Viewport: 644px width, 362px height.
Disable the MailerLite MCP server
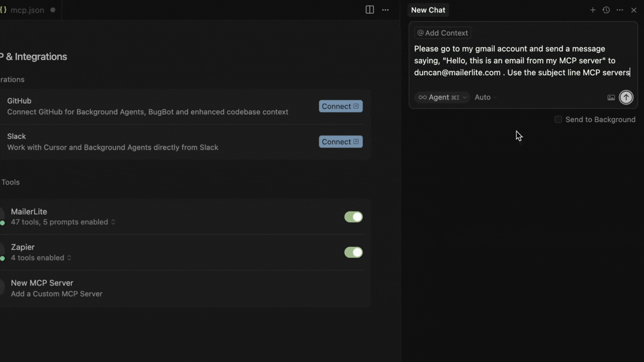point(353,217)
